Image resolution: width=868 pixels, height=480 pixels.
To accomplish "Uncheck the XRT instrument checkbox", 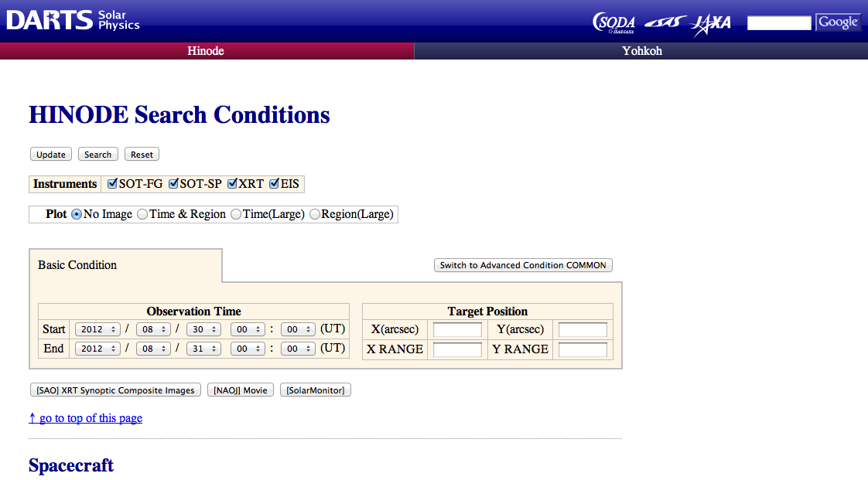I will click(x=233, y=184).
